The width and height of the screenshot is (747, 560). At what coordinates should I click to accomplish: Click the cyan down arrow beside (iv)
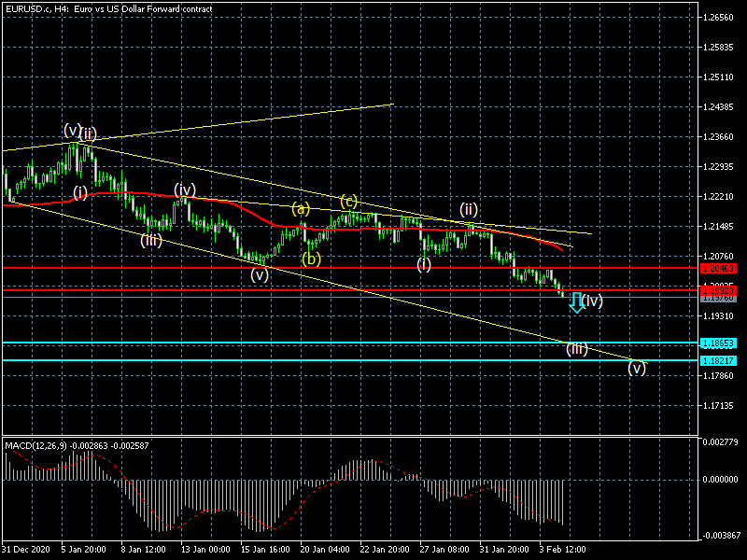pos(576,302)
